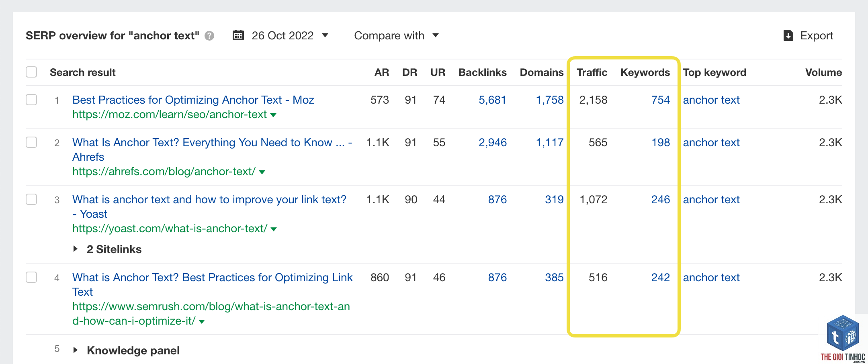The image size is (868, 364).
Task: Click top keyword anchor text in Ahrefs row
Action: tap(711, 142)
